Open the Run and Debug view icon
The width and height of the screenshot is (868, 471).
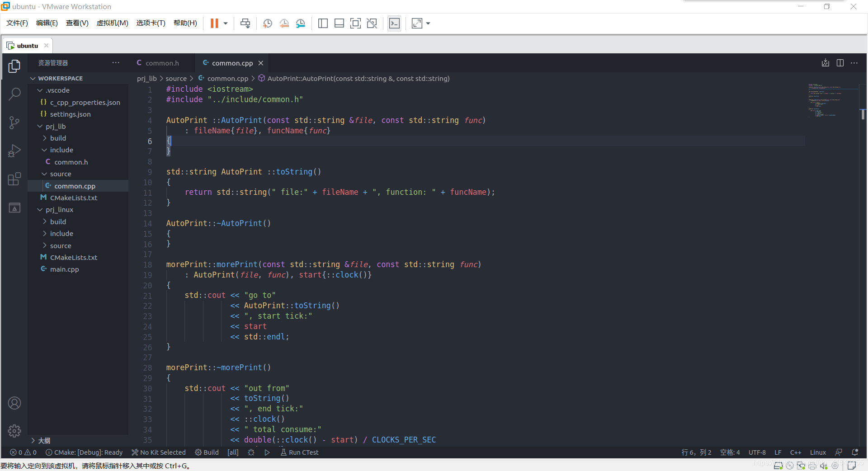coord(14,151)
